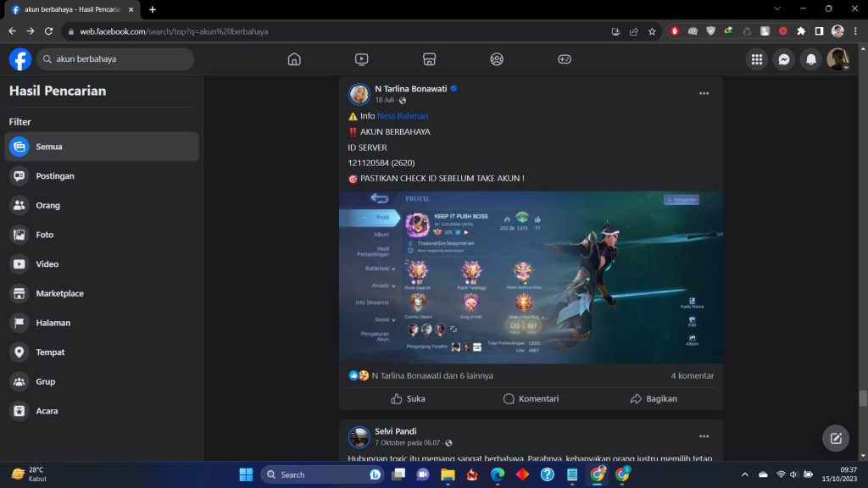Filter results by Tempat

tap(102, 352)
